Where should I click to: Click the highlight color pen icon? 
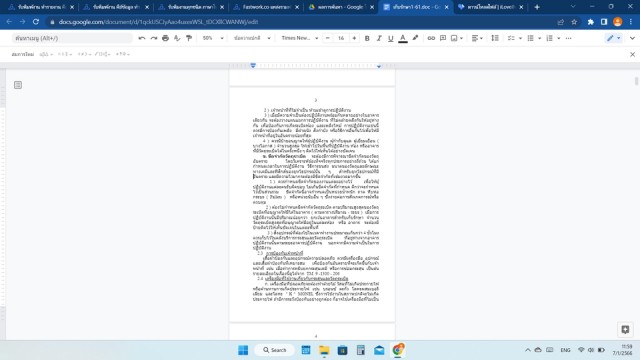point(415,38)
